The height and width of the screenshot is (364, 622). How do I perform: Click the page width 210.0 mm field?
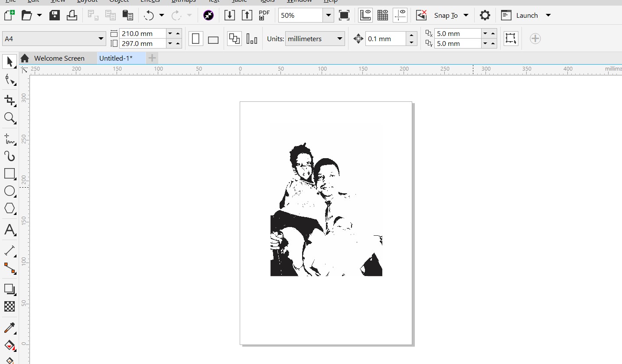143,33
